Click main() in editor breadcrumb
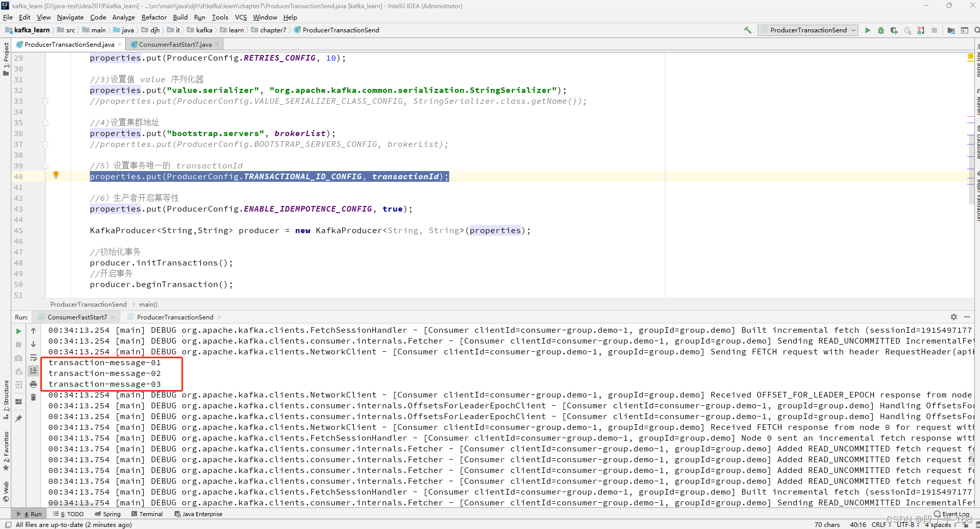The image size is (980, 529). pyautogui.click(x=148, y=304)
